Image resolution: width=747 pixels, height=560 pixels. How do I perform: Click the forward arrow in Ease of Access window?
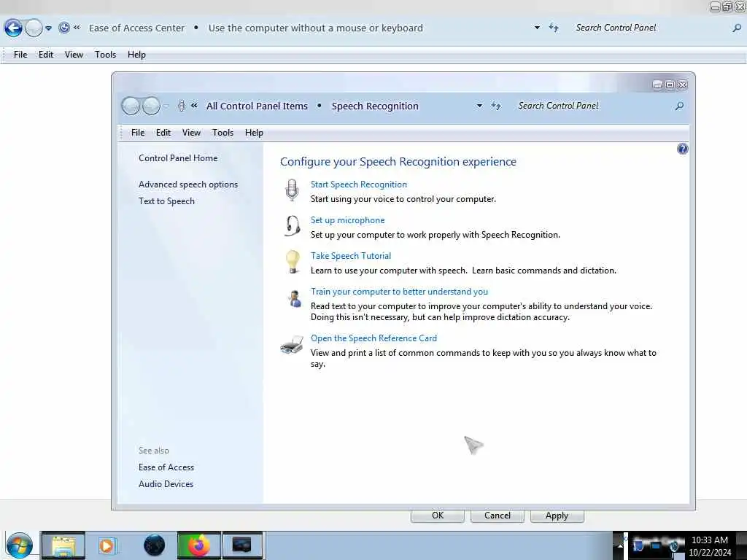click(x=34, y=28)
